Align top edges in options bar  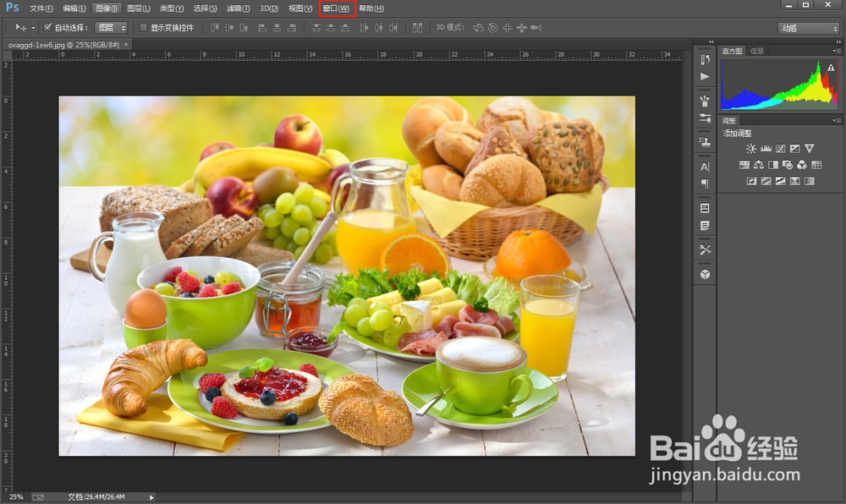tap(215, 28)
